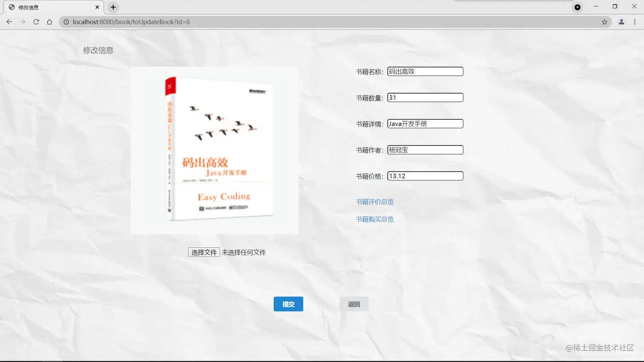Go back using the browser back arrow
Screen dimensions: 644x362
(9, 22)
